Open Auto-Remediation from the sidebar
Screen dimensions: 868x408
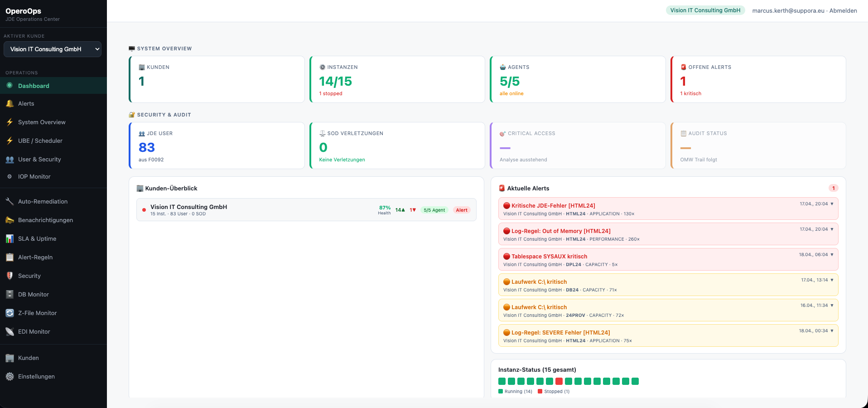(x=43, y=201)
